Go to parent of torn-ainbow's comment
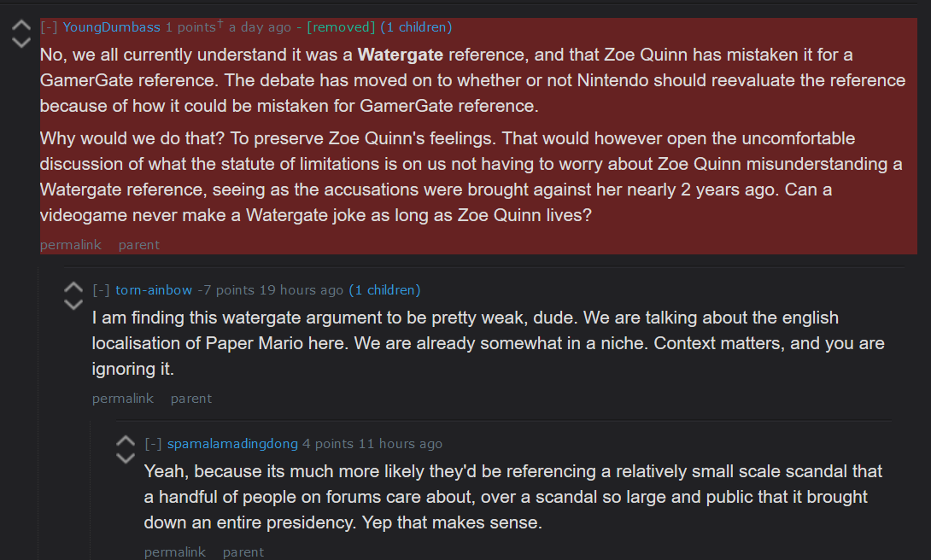 191,399
